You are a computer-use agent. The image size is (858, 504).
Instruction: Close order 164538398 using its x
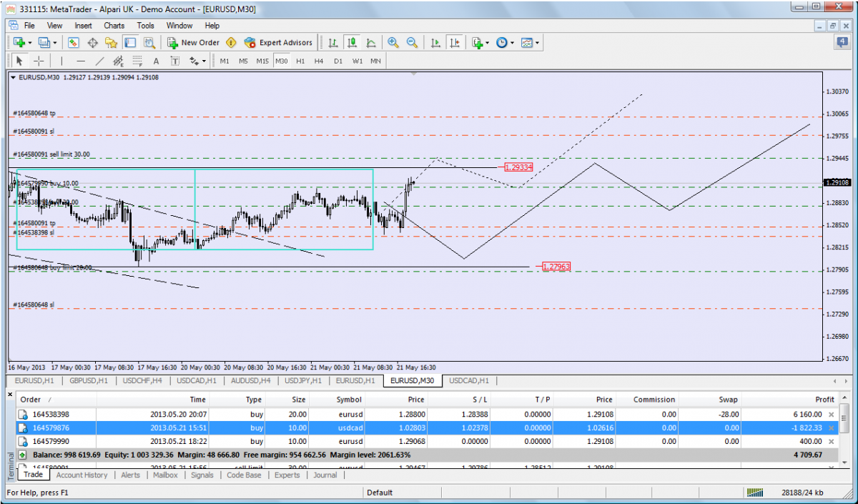click(x=831, y=415)
